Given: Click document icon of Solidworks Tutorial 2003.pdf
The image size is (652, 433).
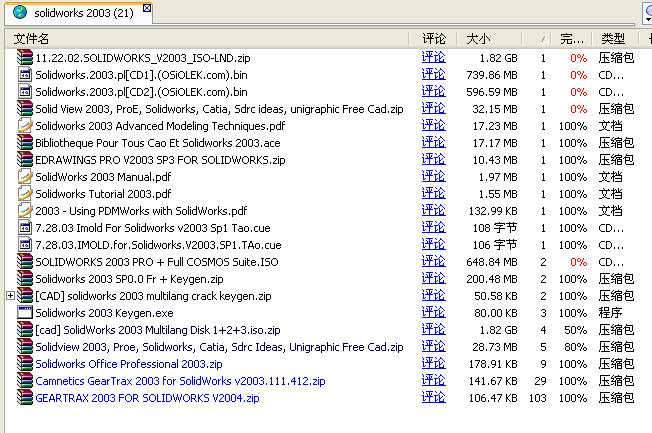Looking at the screenshot, I should (x=25, y=194).
